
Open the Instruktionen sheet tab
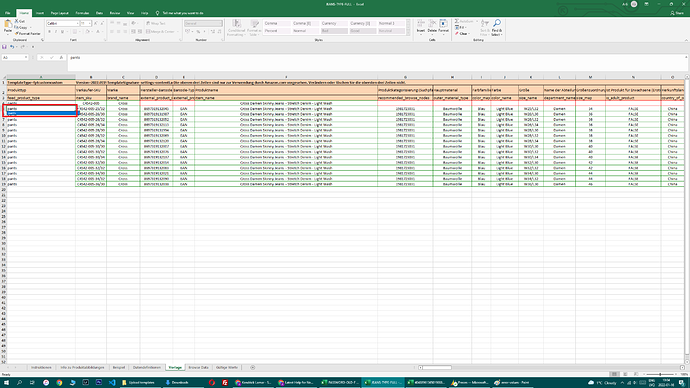pyautogui.click(x=41, y=367)
